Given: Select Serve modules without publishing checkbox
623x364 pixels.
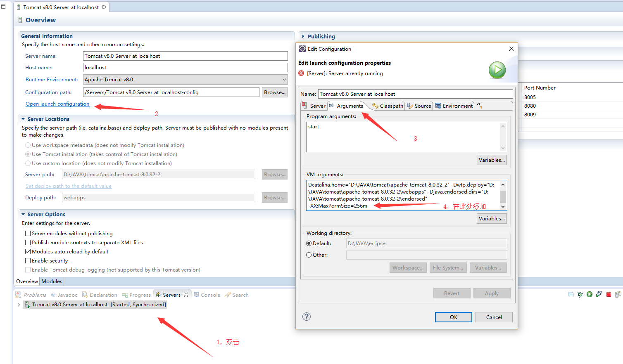Looking at the screenshot, I should [28, 233].
